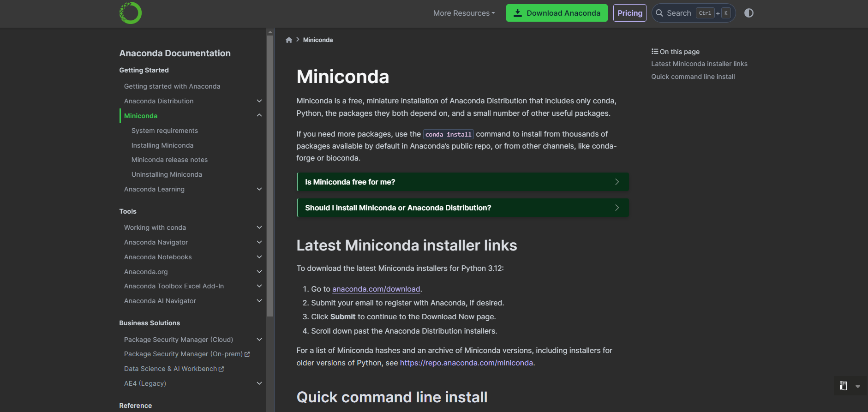Toggle the light/dark theme switcher icon

pos(748,13)
